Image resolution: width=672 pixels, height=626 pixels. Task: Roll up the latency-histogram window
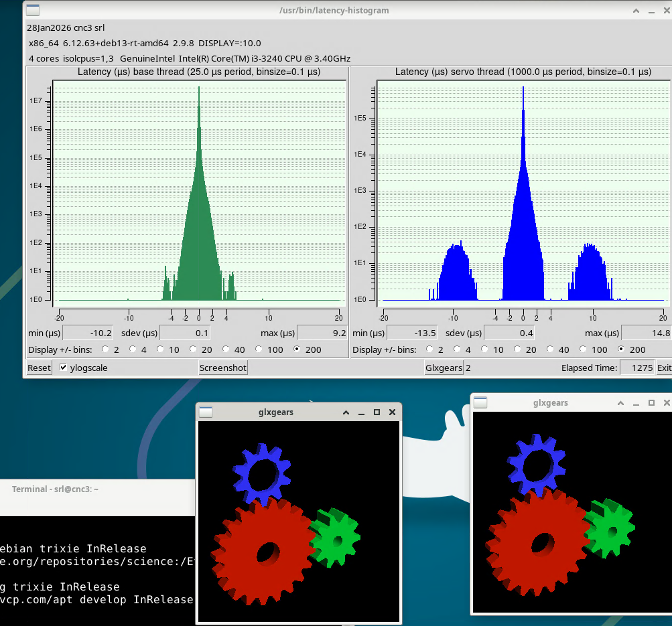coord(636,10)
